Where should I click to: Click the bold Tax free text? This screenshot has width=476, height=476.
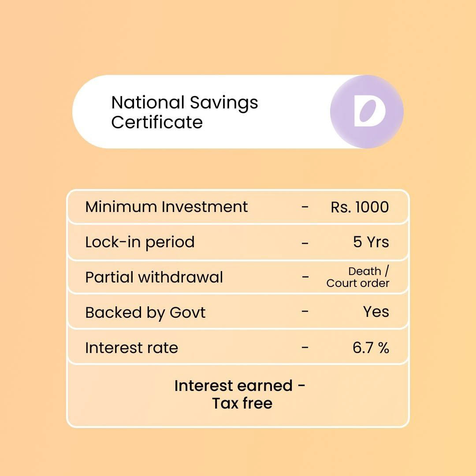[242, 403]
